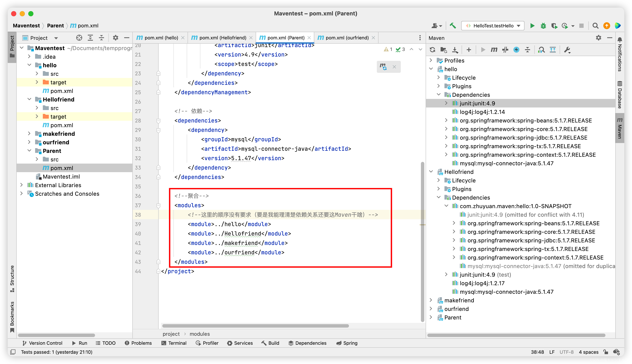Open the Terminal tool window

174,343
